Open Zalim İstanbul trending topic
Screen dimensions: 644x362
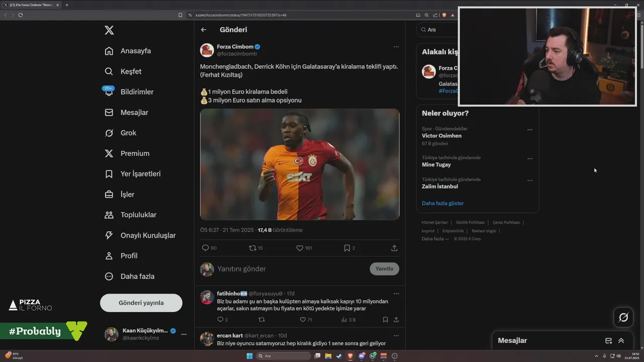pyautogui.click(x=440, y=187)
